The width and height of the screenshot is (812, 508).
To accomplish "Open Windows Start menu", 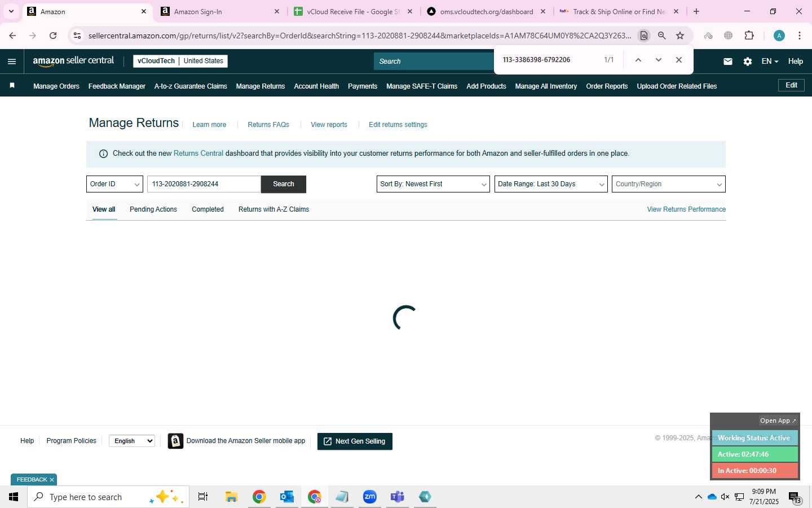I will [14, 497].
